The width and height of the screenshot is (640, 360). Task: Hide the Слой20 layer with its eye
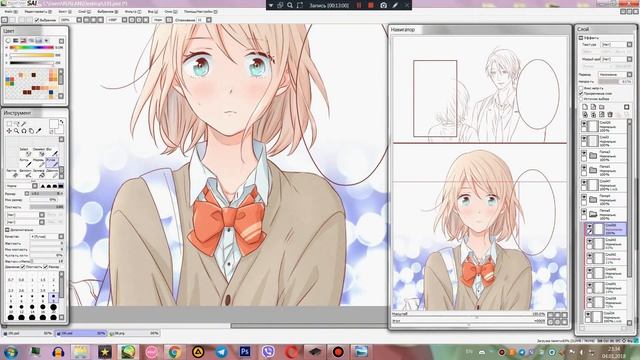(584, 124)
